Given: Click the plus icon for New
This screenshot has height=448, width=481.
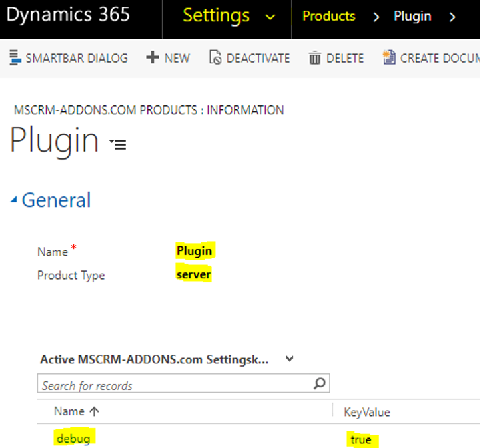Looking at the screenshot, I should click(153, 57).
